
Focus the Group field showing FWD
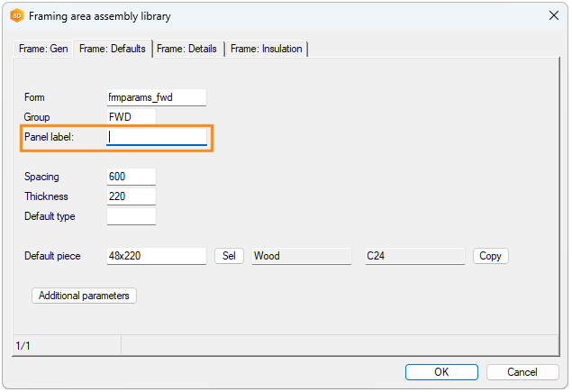coord(131,117)
